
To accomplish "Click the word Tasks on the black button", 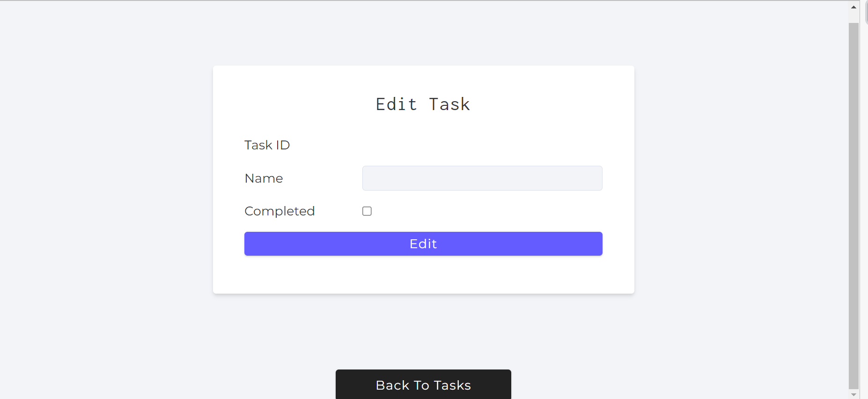I will (x=452, y=385).
